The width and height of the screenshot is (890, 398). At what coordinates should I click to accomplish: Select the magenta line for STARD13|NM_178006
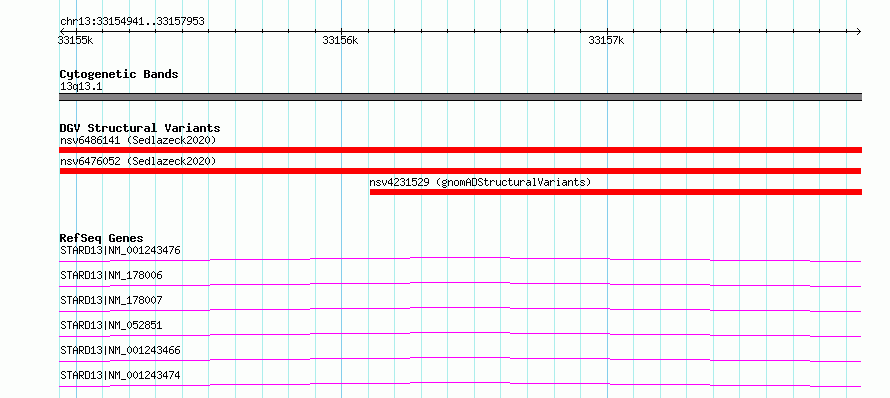460,284
